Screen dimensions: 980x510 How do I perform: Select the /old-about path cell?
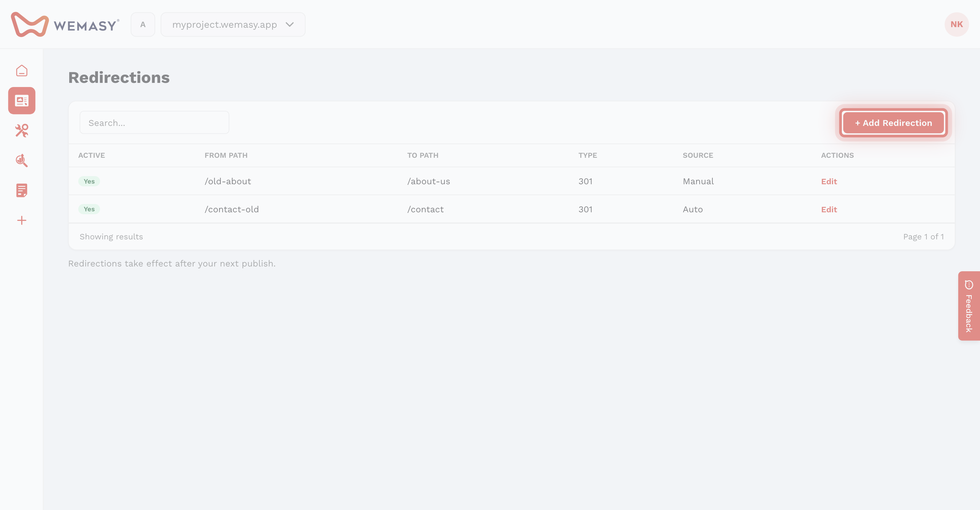(228, 181)
